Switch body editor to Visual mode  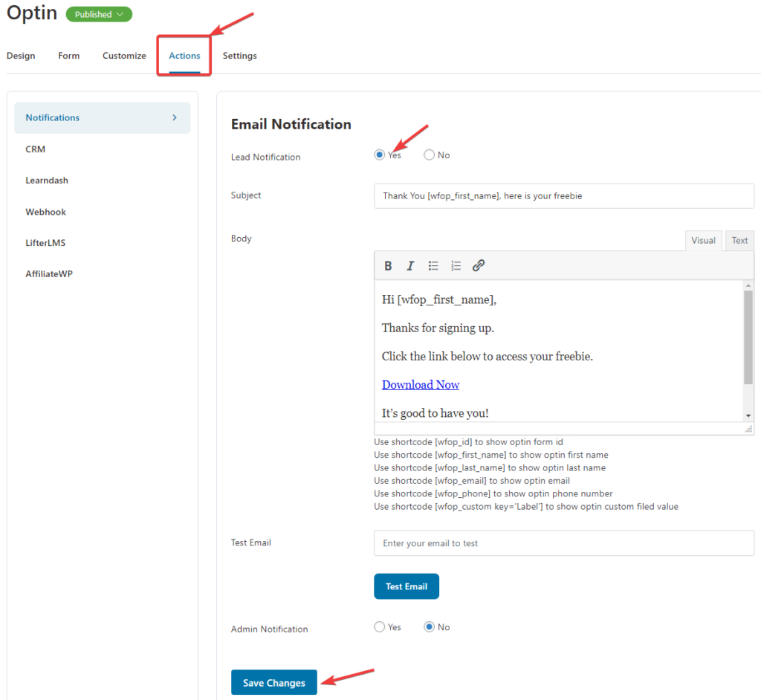pyautogui.click(x=703, y=240)
